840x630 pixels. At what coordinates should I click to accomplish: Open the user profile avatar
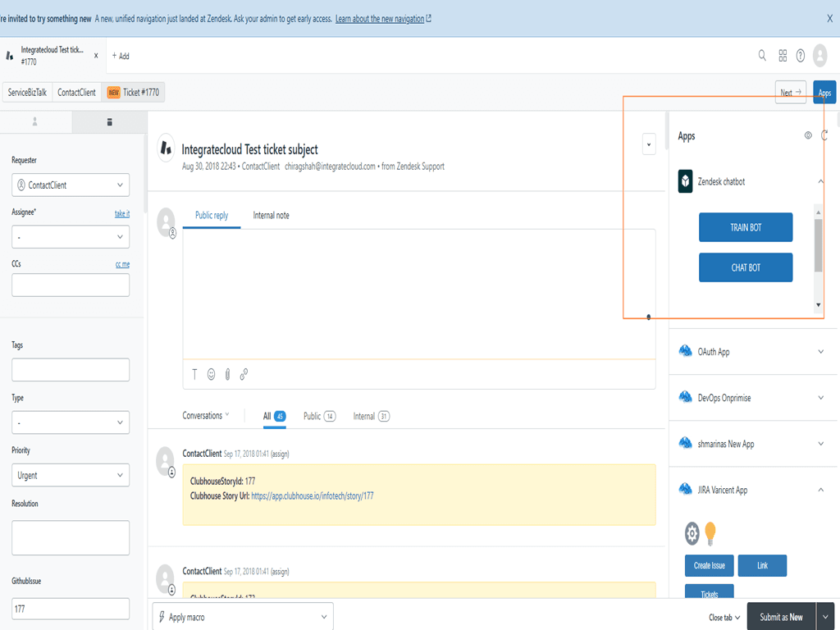click(819, 56)
